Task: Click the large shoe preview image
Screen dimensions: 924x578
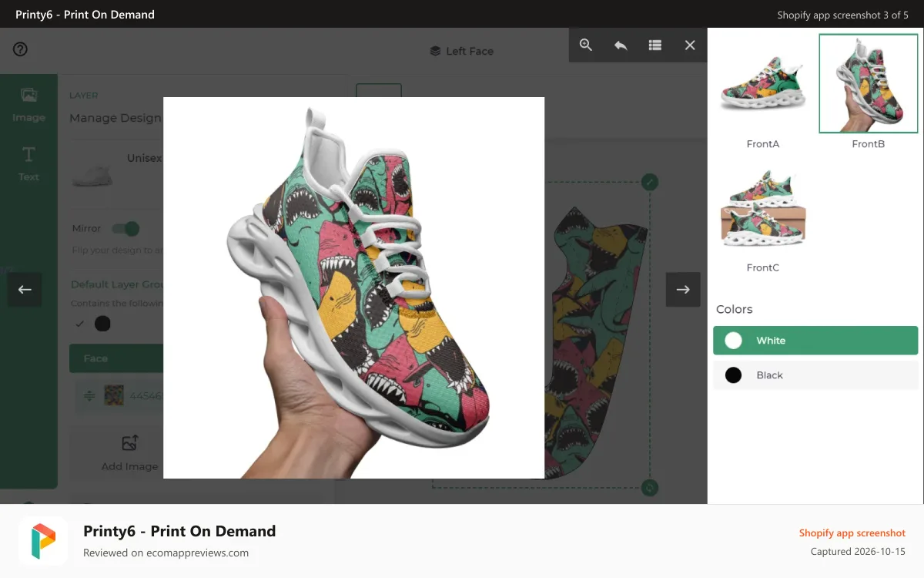Action: (x=354, y=287)
